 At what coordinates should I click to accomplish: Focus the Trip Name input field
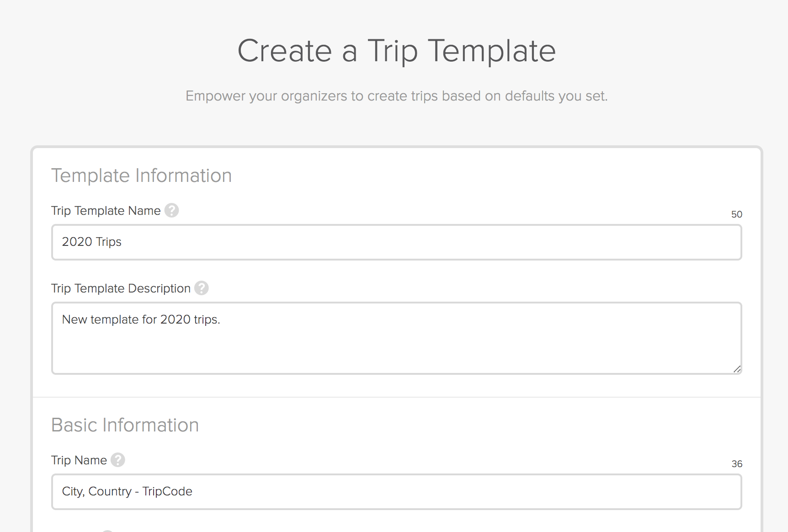point(396,492)
